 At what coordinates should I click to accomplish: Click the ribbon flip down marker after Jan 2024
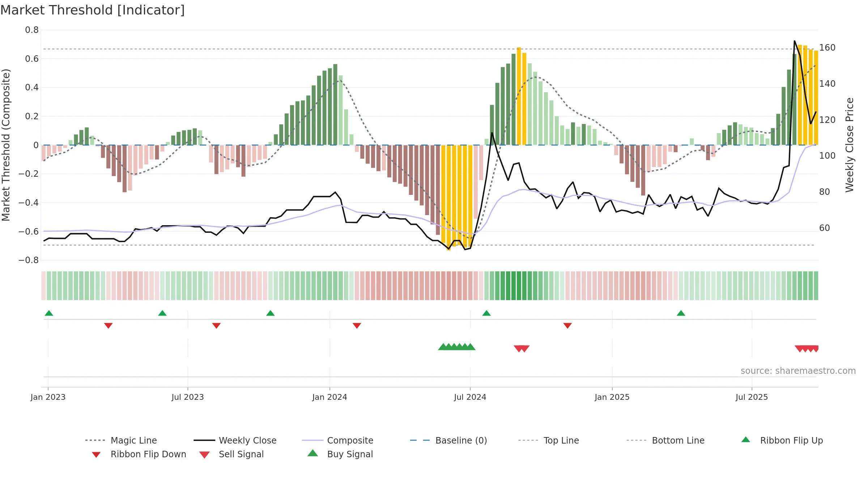coord(357,326)
